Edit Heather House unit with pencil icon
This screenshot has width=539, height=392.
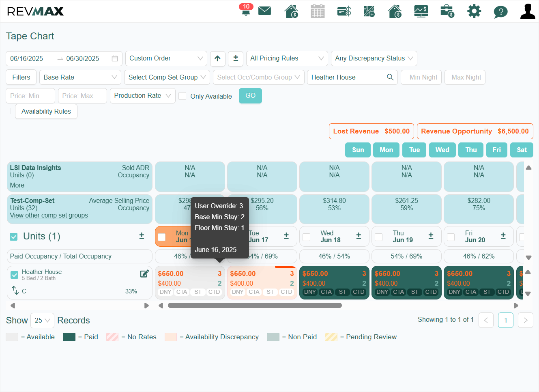click(x=144, y=274)
